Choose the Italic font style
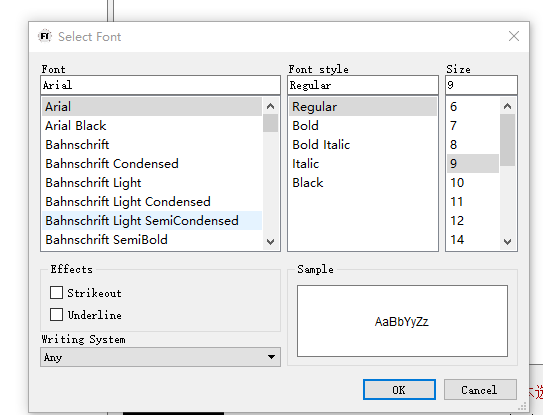Viewport: 543px width, 415px height. click(363, 164)
